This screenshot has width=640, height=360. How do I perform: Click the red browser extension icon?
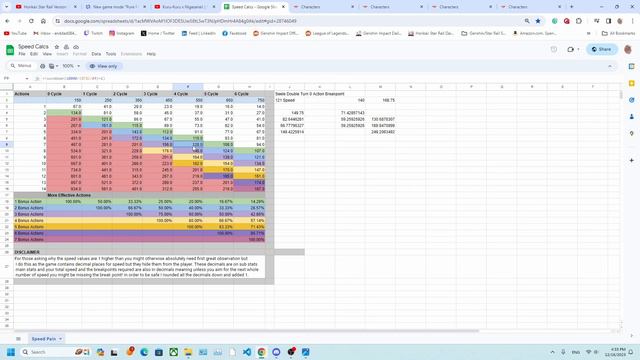[567, 21]
